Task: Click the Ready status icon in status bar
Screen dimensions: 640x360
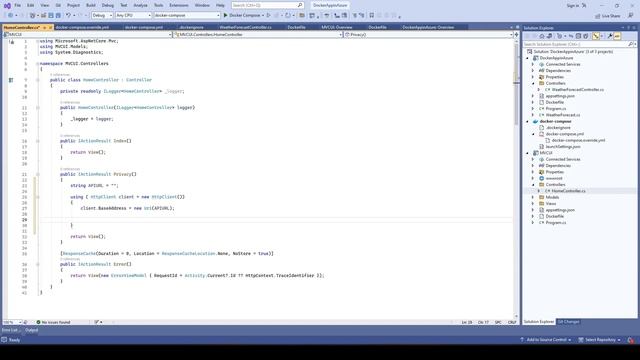Action: [x=4, y=340]
